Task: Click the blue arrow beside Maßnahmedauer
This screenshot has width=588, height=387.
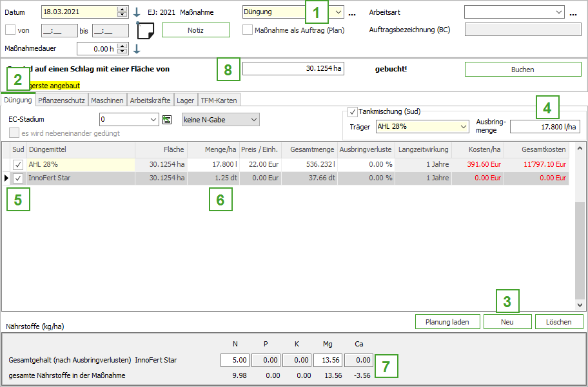Action: click(136, 48)
